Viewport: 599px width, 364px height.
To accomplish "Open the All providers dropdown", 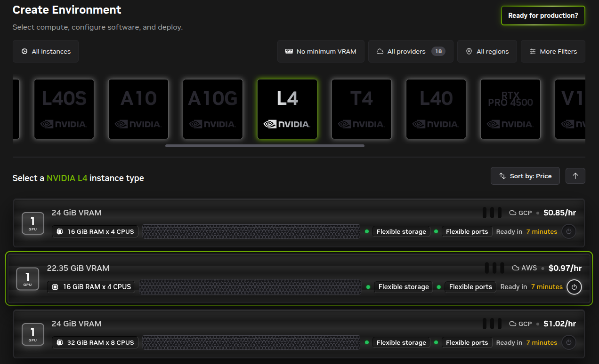I will (x=411, y=51).
